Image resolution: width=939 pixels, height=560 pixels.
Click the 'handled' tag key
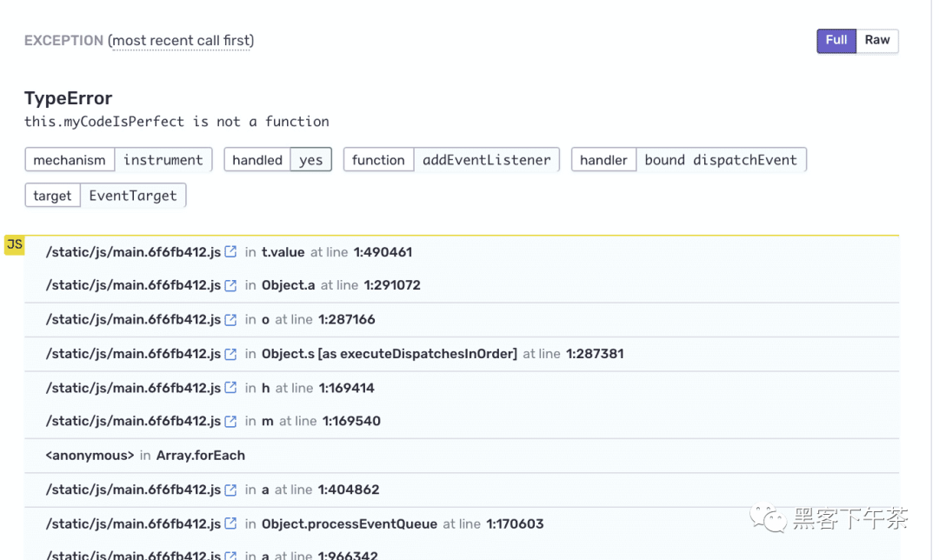point(256,160)
